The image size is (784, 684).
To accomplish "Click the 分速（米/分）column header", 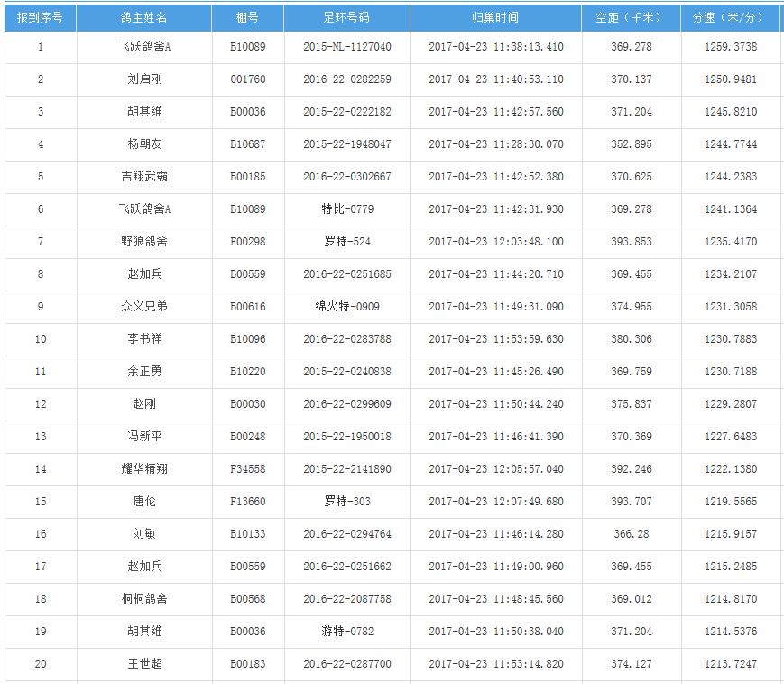I will tap(730, 18).
